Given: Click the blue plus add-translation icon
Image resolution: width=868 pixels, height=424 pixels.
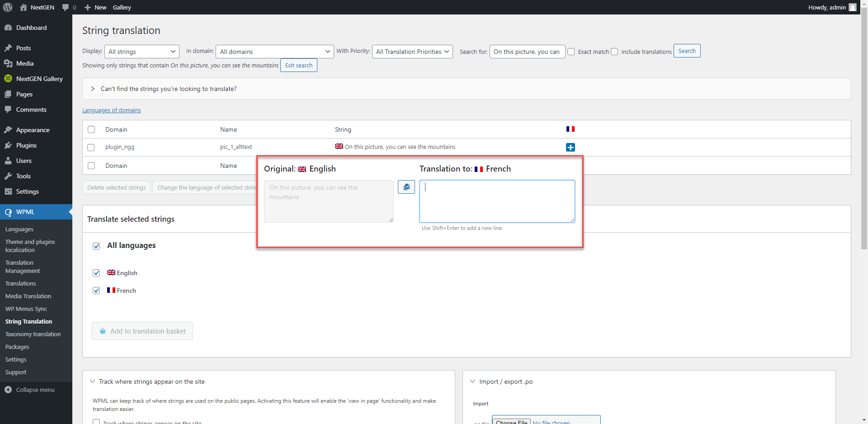Looking at the screenshot, I should point(571,147).
